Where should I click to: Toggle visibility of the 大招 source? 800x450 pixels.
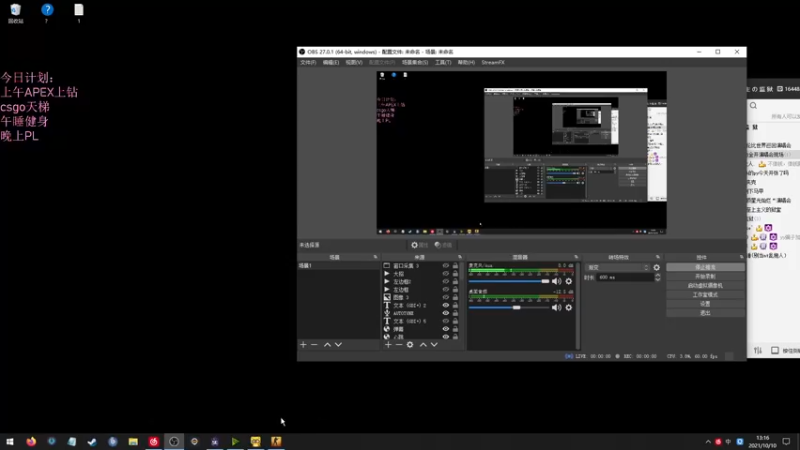pos(445,273)
